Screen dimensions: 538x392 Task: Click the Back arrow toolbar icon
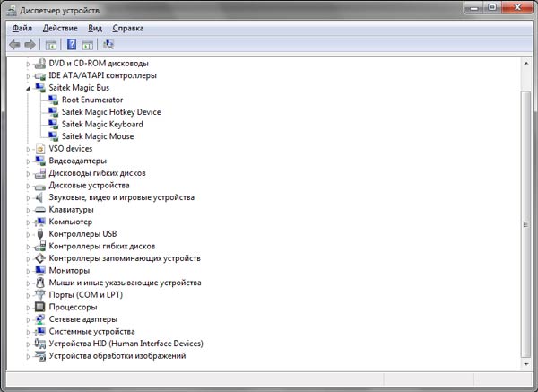(x=14, y=44)
